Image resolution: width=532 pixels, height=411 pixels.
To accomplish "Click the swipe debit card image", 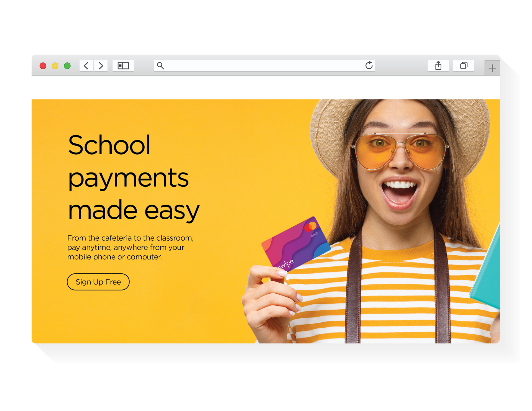I will click(296, 244).
